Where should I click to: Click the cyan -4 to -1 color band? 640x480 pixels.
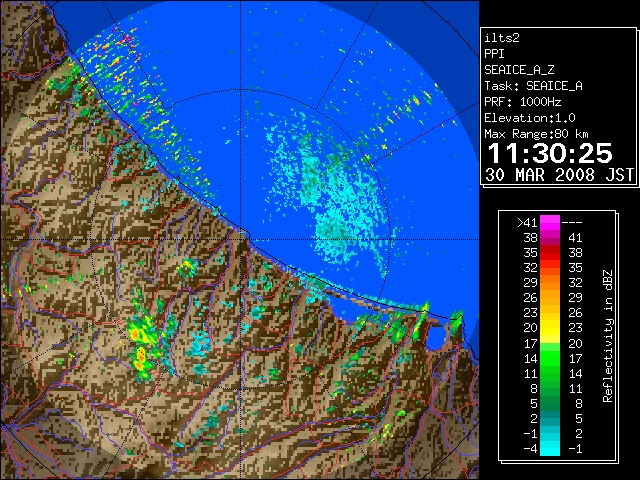tap(550, 448)
